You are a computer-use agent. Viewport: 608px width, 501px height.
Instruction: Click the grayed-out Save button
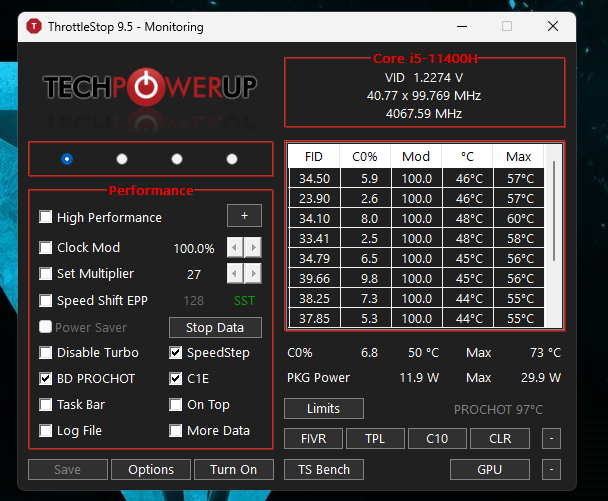coord(68,470)
